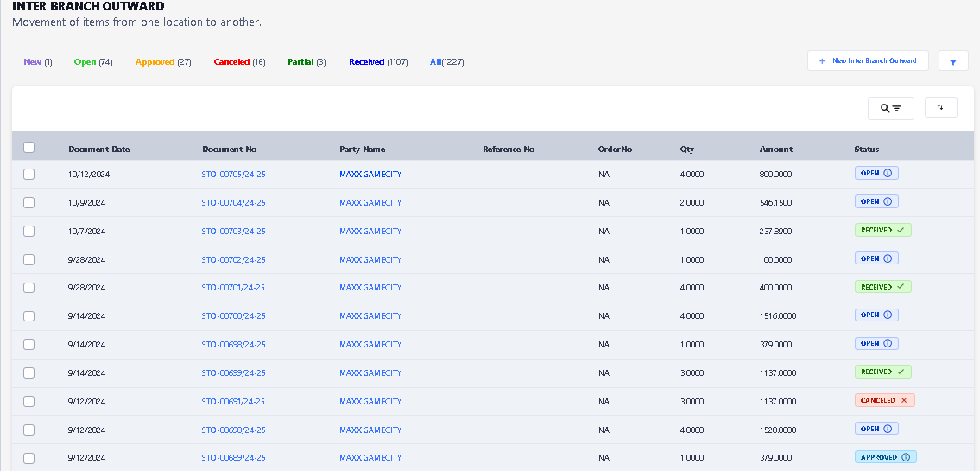The width and height of the screenshot is (980, 471).
Task: Show the Canceled (16) tab
Action: point(239,62)
